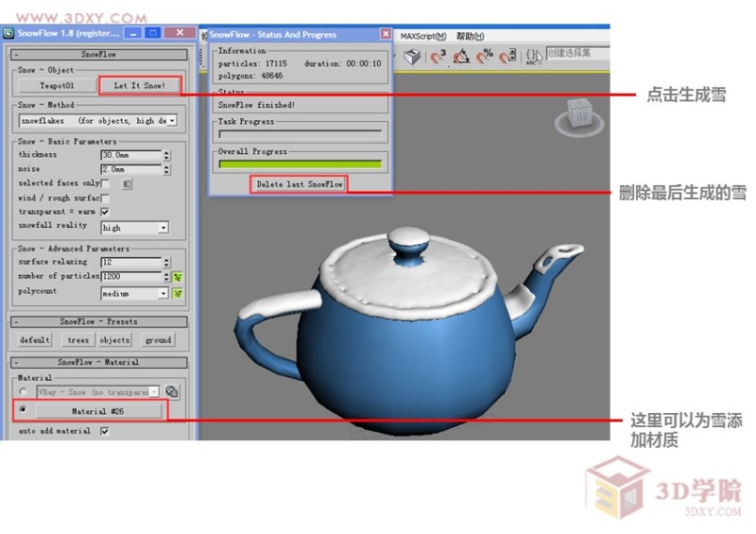Viewport: 756px width, 534px height.
Task: Click the Let It Snow! button
Action: (x=140, y=85)
